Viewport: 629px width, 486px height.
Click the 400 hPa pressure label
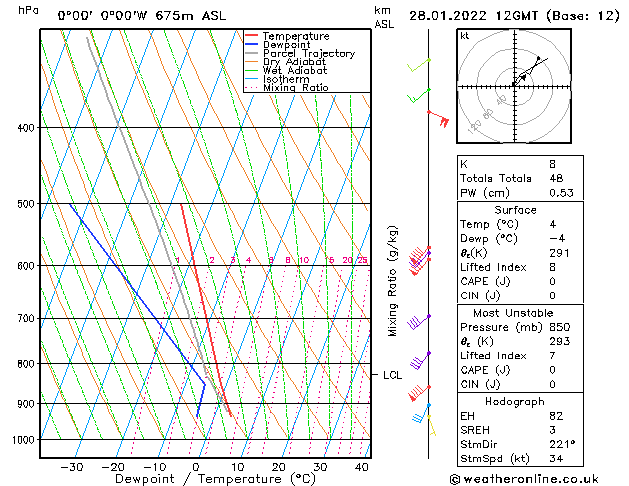(26, 128)
